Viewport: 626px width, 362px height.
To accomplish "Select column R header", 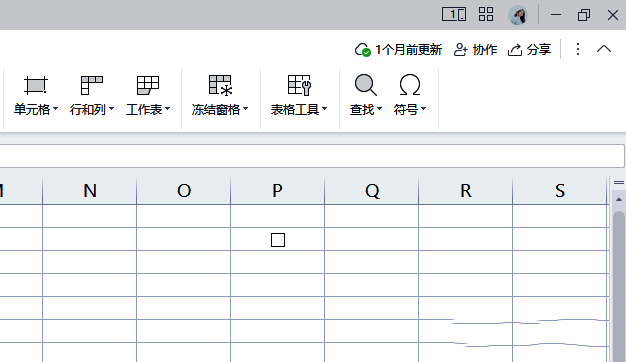I will tap(466, 191).
